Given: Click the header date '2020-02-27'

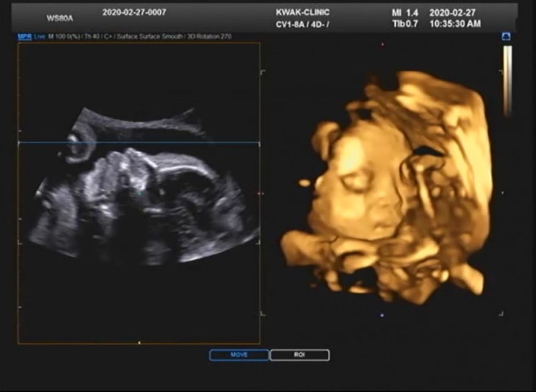Looking at the screenshot, I should tap(452, 13).
